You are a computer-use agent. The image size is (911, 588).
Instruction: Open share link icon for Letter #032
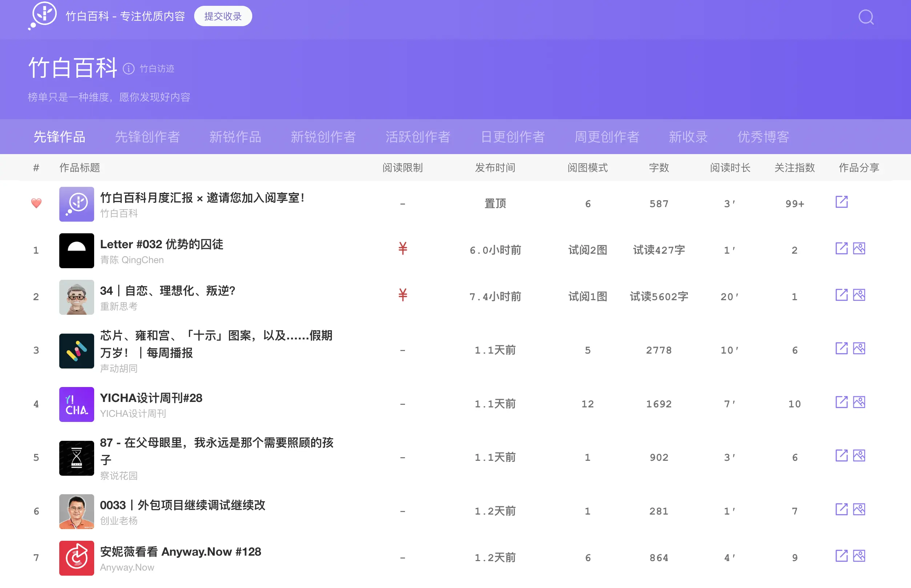pos(841,249)
